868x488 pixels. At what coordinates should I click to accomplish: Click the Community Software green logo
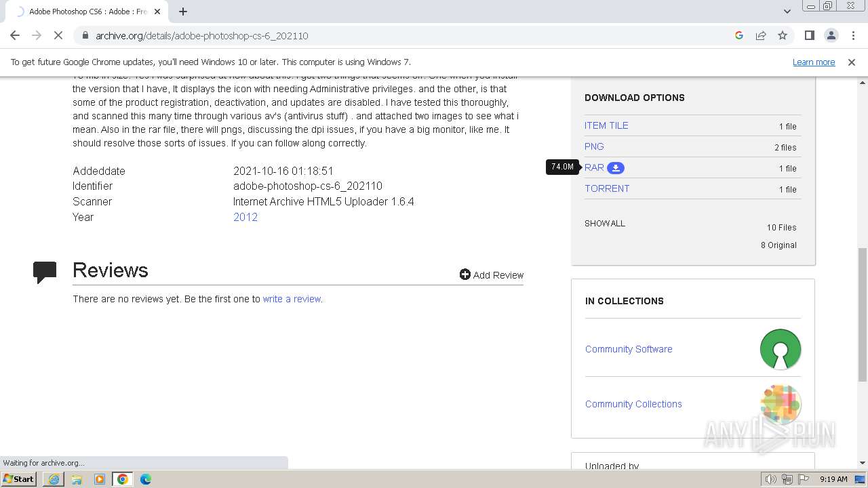coord(781,349)
